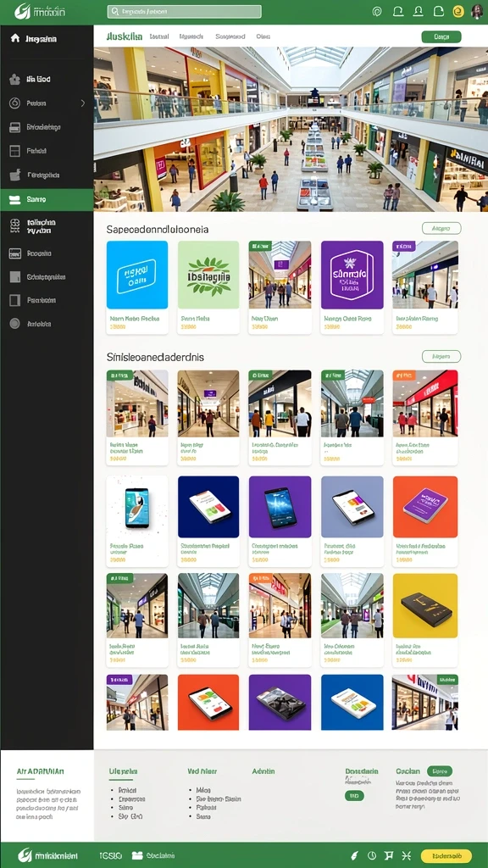Screen dimensions: 488x868
Task: Switch to the grey tab beside the active tab
Action: coord(159,36)
